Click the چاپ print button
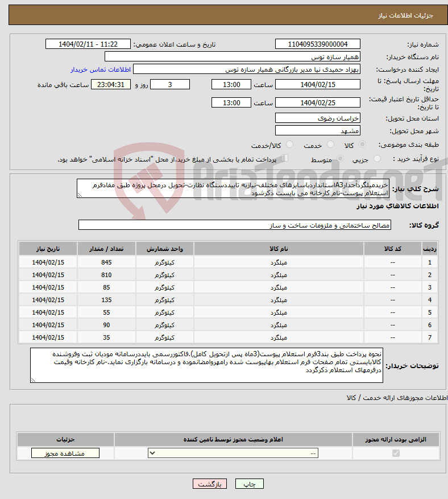Image resolution: width=448 pixels, height=499 pixels. point(250,484)
